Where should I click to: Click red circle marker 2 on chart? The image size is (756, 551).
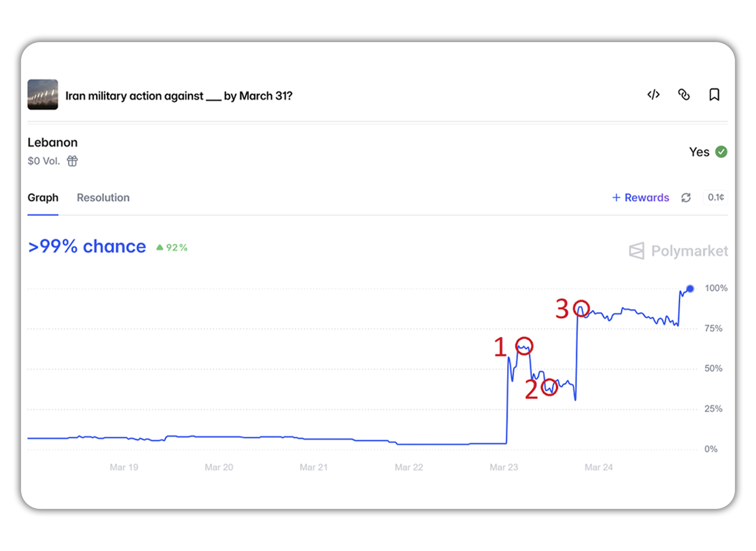549,387
